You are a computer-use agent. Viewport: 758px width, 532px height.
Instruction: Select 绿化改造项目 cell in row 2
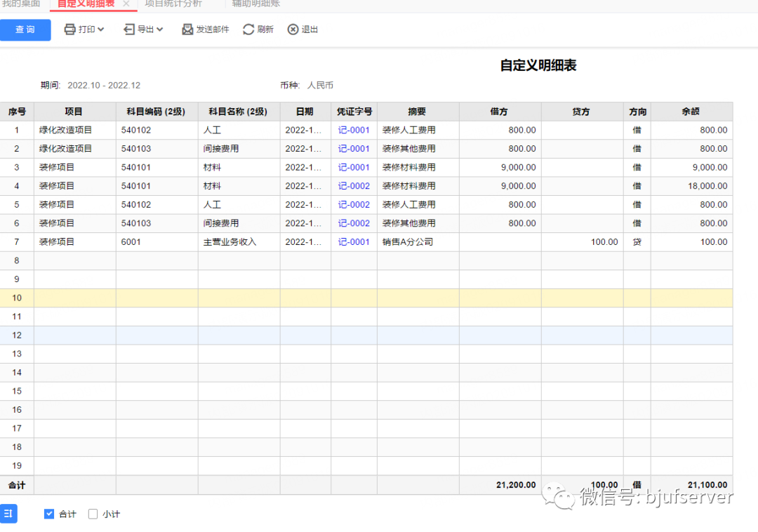[x=75, y=149]
